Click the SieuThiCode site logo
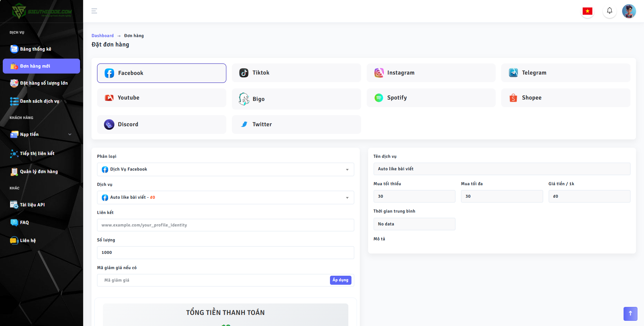The width and height of the screenshot is (644, 326). click(42, 11)
